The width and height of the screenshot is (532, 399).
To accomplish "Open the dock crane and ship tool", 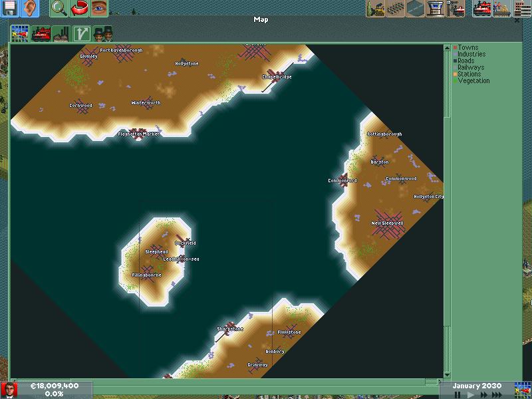I will [456, 8].
